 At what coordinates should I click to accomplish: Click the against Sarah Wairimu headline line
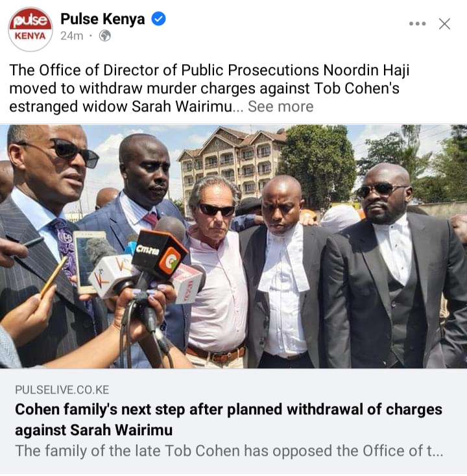(94, 430)
